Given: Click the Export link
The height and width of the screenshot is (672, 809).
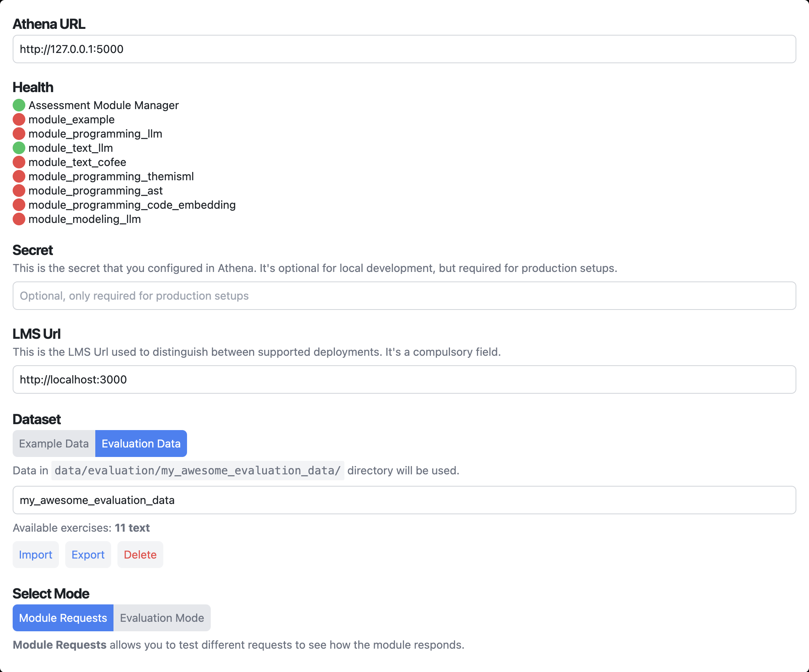Looking at the screenshot, I should click(x=88, y=555).
